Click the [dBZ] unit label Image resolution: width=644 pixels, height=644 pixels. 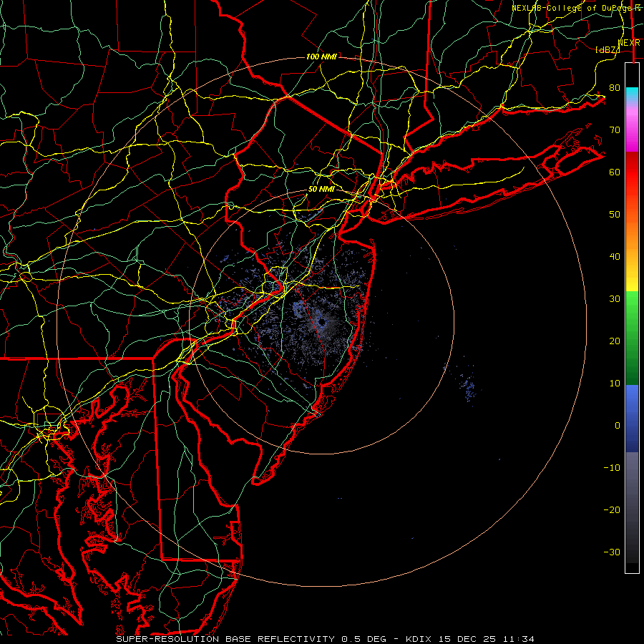(x=608, y=49)
